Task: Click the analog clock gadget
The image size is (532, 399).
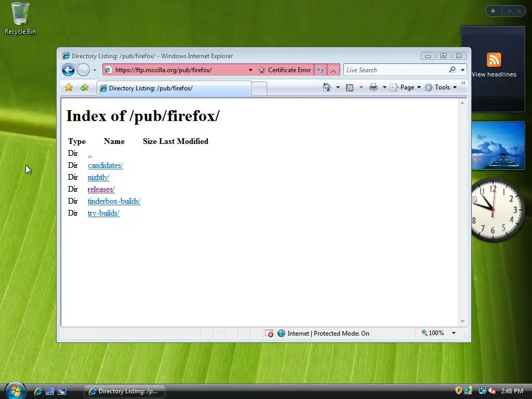Action: (498, 210)
